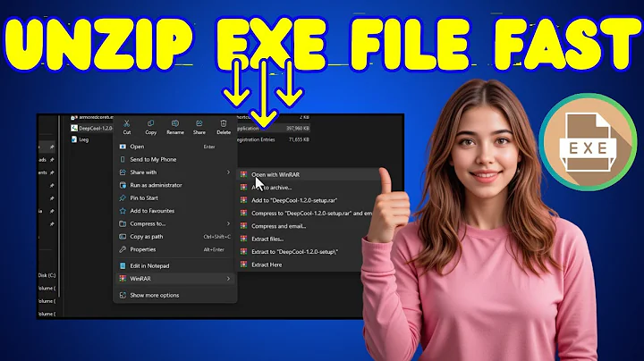The width and height of the screenshot is (644, 361).
Task: Select Add to "DeepCool-1.2.0-setup.rar"
Action: pyautogui.click(x=294, y=200)
